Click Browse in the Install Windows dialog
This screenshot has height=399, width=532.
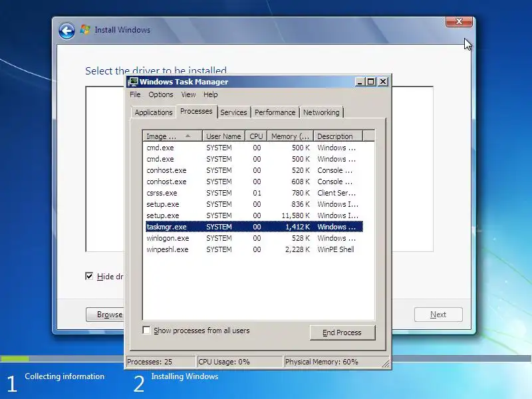(x=105, y=315)
